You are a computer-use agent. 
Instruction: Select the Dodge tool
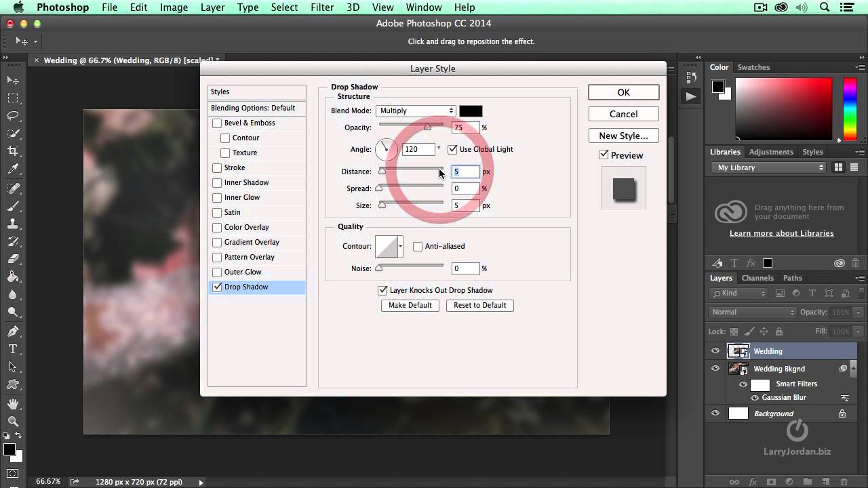[13, 312]
